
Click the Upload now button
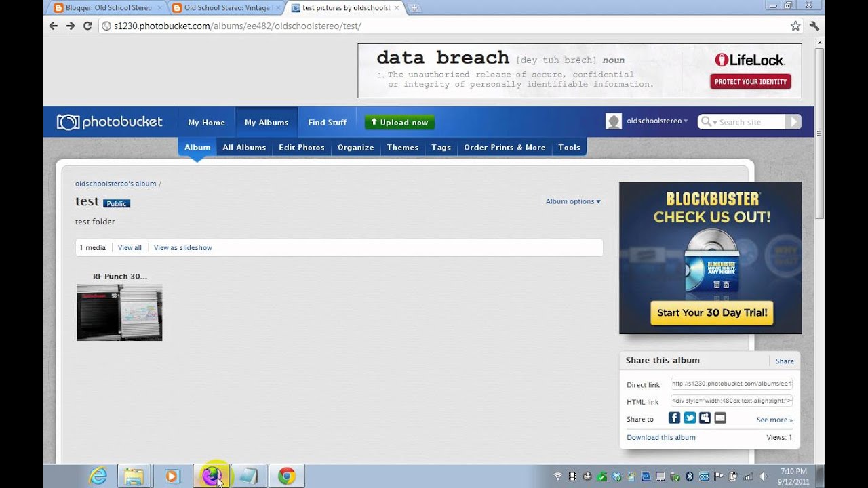(399, 122)
